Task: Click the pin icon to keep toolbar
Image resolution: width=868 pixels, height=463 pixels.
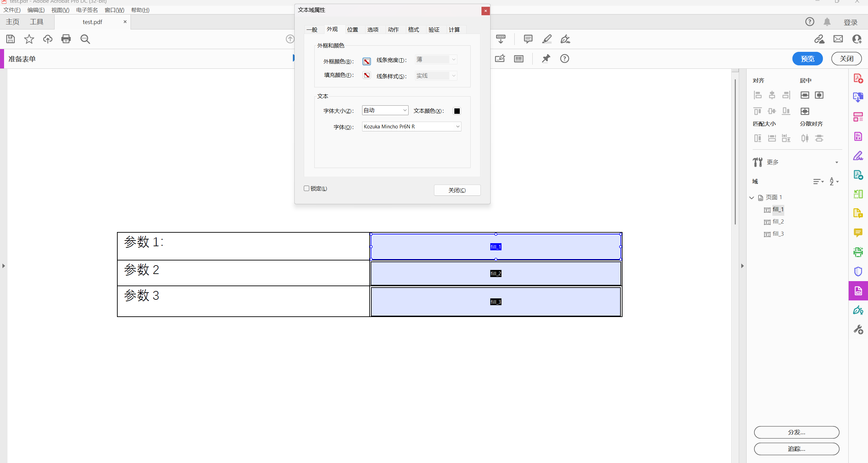Action: [546, 59]
